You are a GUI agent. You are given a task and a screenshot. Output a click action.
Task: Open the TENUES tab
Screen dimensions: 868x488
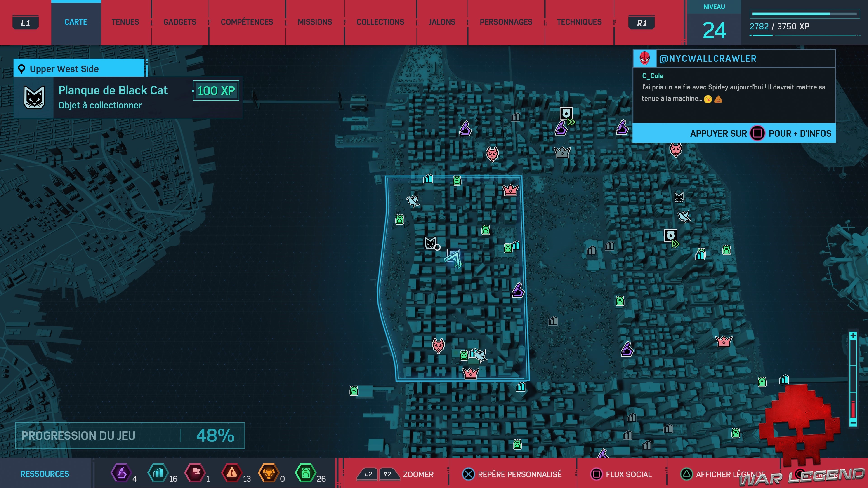tap(125, 22)
